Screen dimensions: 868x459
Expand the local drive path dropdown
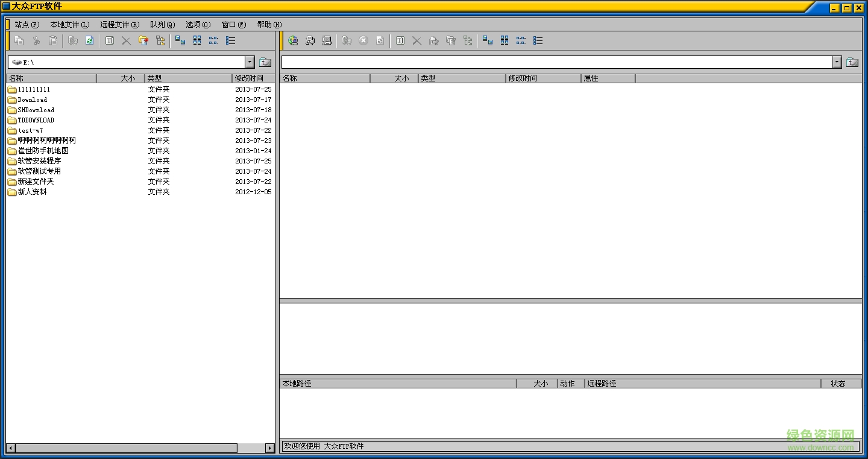(x=250, y=62)
